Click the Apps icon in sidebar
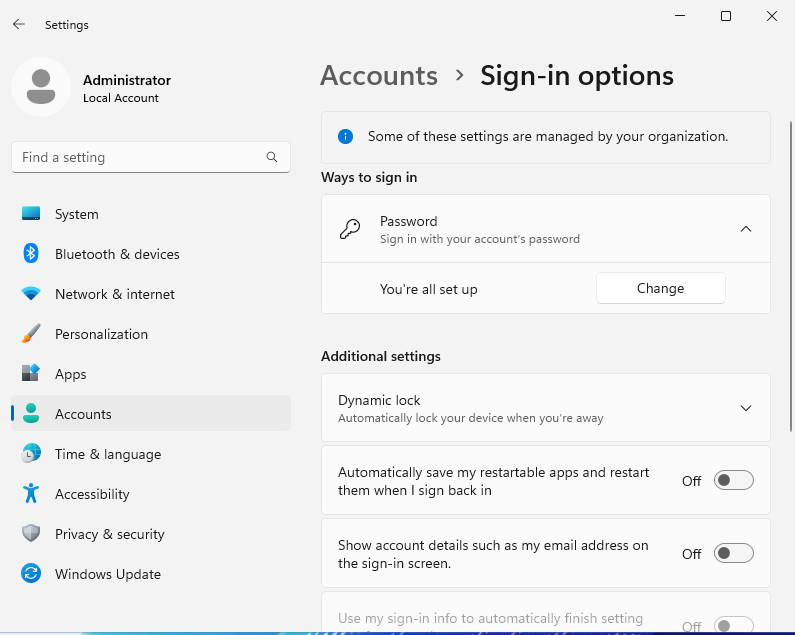The image size is (795, 635). [31, 374]
